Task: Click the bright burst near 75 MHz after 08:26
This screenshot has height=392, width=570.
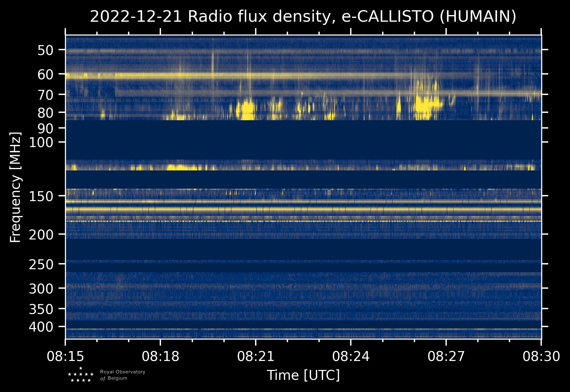Action: tap(424, 104)
